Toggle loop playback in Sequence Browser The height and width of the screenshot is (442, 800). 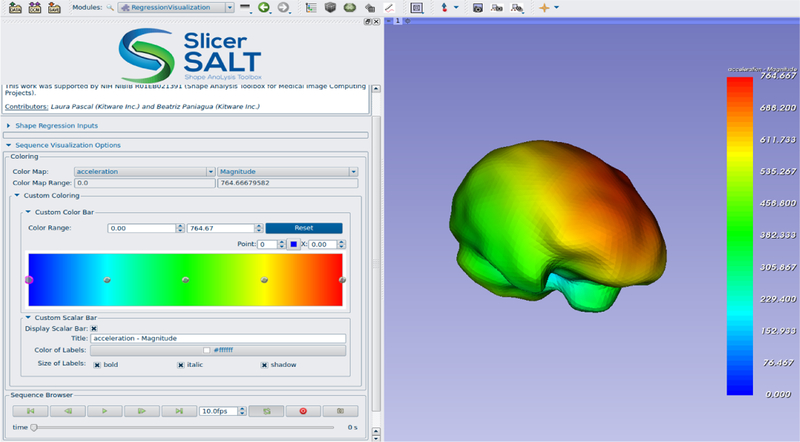coord(266,411)
